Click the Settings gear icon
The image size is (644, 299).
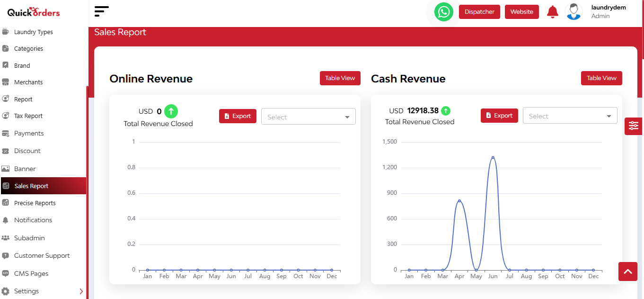click(6, 291)
